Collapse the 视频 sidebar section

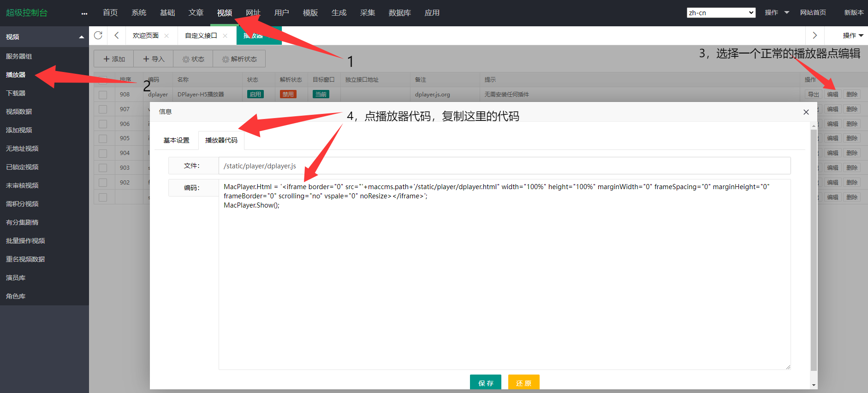[x=81, y=37]
